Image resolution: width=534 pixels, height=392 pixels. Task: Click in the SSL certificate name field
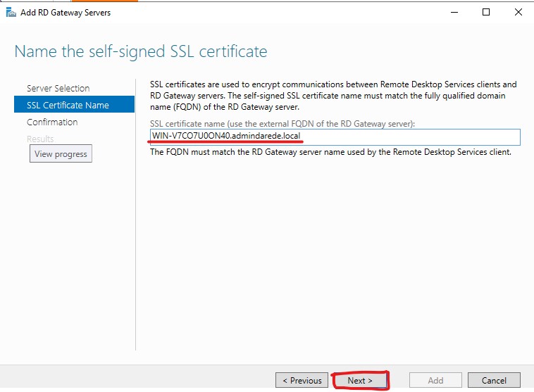pos(335,137)
